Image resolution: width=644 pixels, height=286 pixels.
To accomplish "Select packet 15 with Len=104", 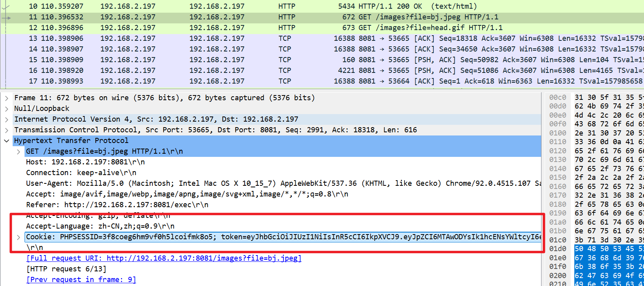I will (322, 60).
